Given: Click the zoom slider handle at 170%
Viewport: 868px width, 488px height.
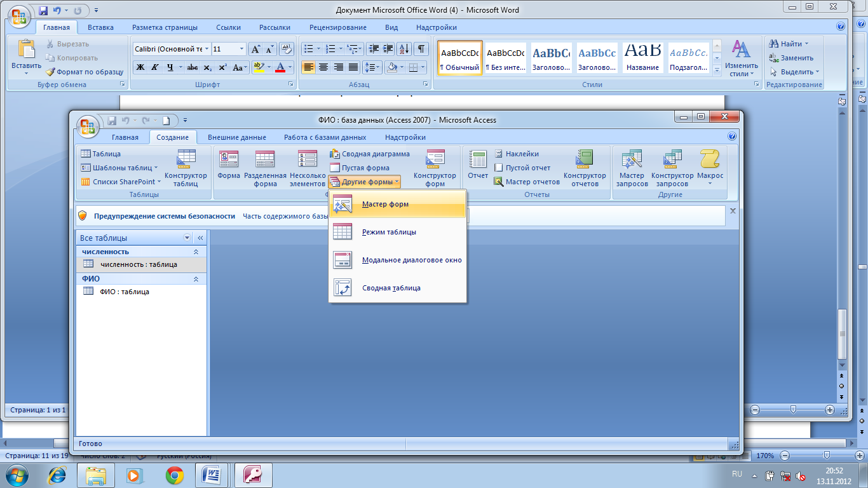Looking at the screenshot, I should pos(826,456).
